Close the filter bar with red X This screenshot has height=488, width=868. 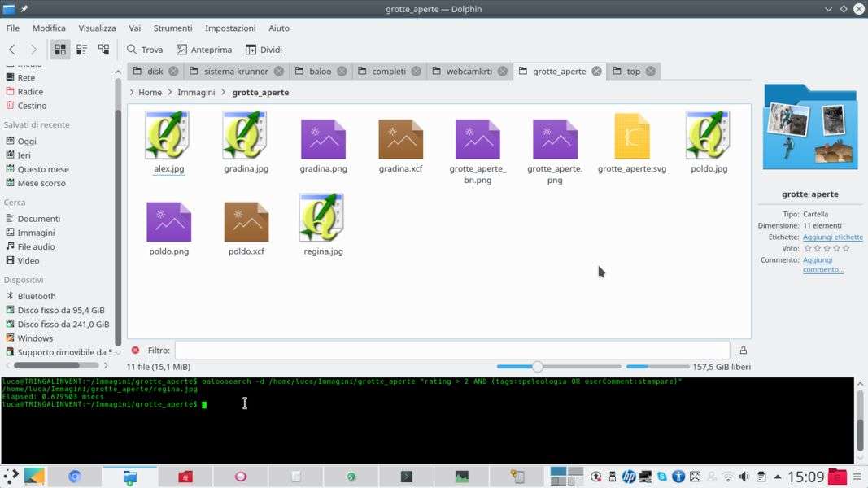point(135,351)
